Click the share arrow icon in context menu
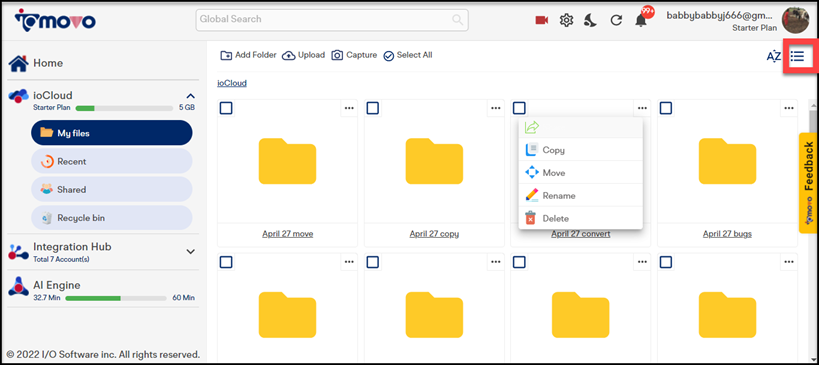The height and width of the screenshot is (365, 819). point(532,127)
